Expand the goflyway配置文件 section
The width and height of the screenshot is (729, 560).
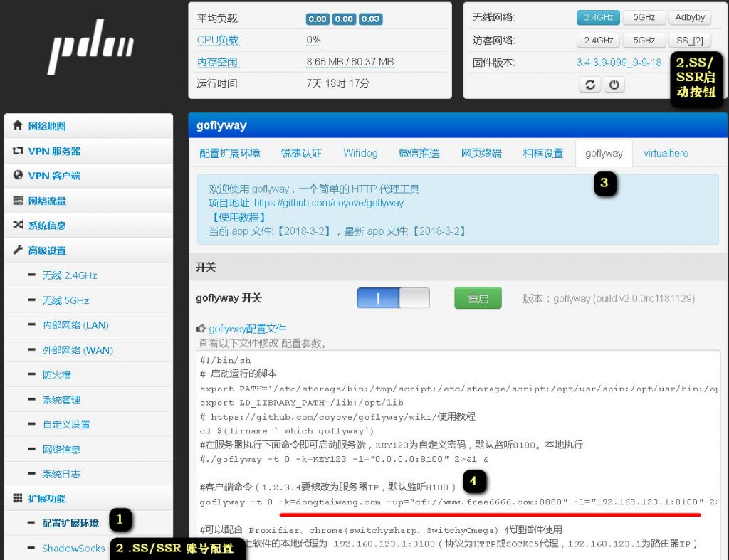[x=247, y=329]
